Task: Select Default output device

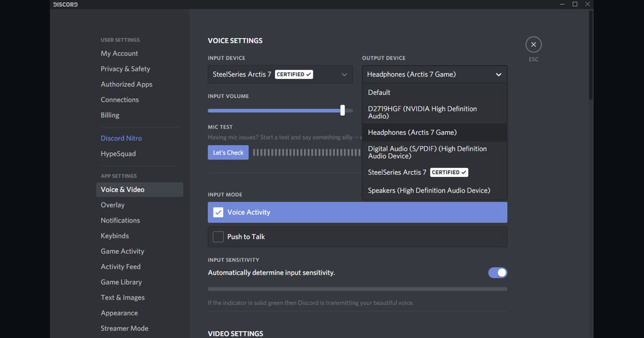Action: pos(434,92)
